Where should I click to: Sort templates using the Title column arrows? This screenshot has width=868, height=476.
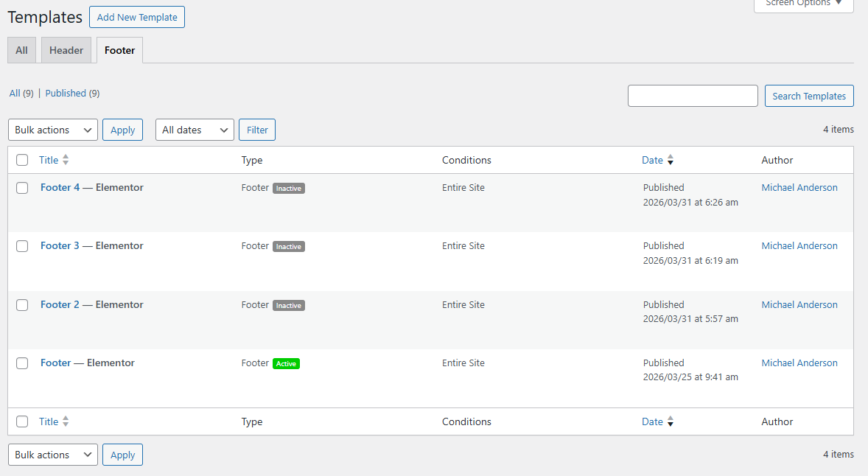pos(66,159)
